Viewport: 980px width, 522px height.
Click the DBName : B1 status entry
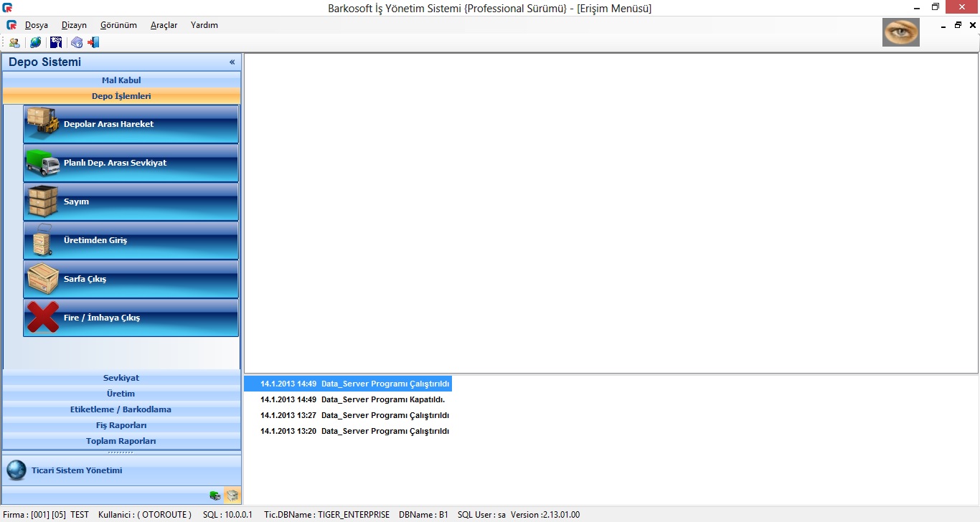click(x=423, y=515)
